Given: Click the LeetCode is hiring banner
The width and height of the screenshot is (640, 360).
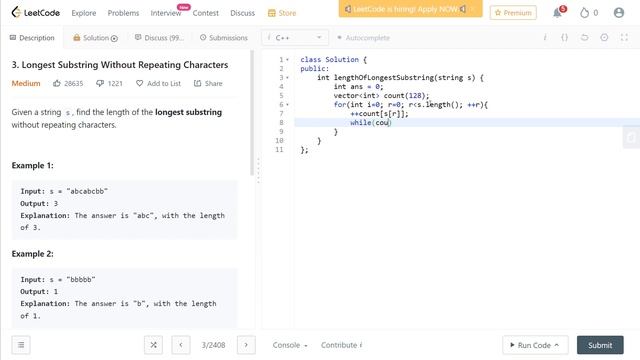Looking at the screenshot, I should pyautogui.click(x=410, y=9).
